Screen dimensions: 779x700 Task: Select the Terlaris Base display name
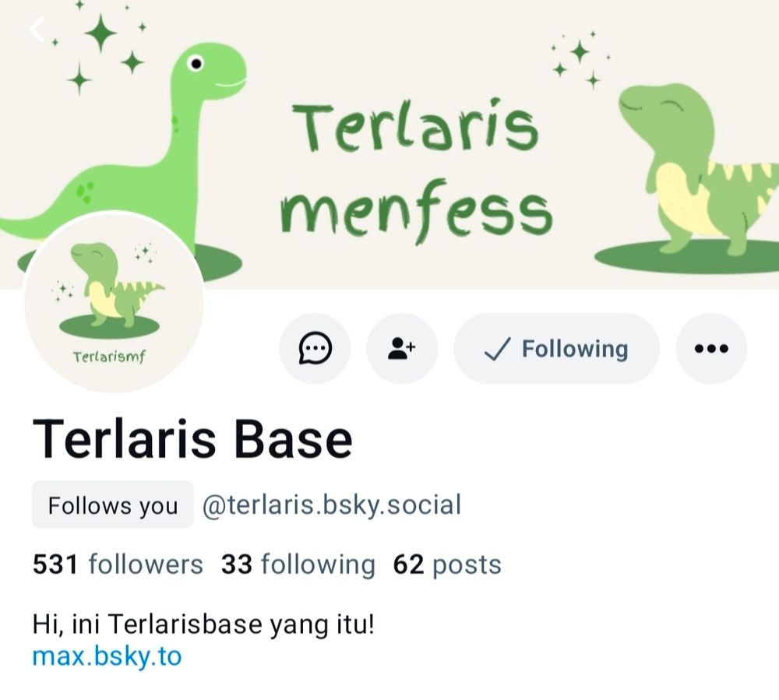pos(192,439)
